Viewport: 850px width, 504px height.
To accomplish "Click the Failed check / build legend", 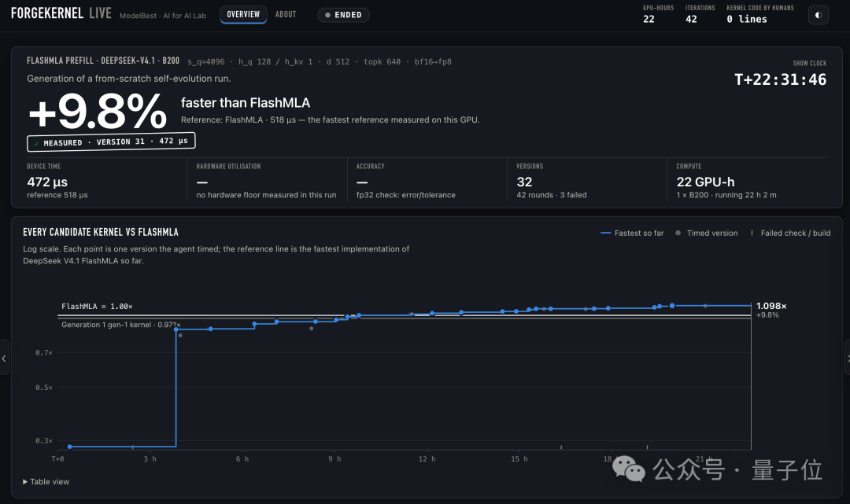I will click(790, 233).
